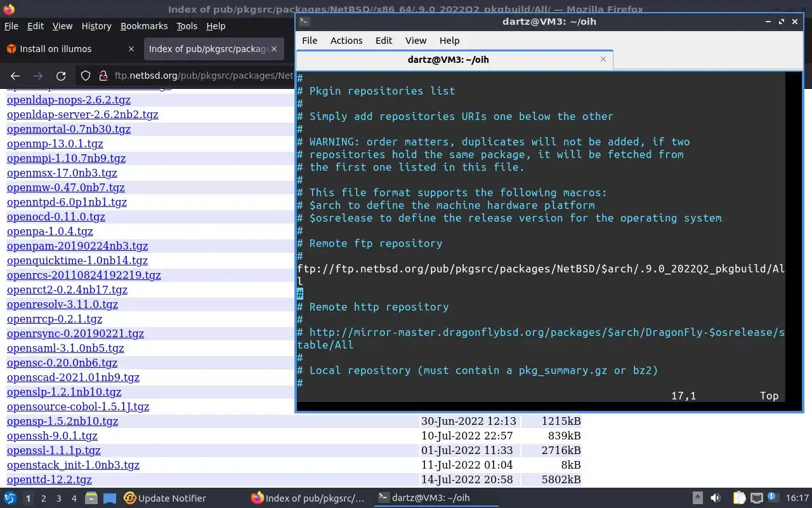Open the Firefox Edit menu
Image resolution: width=812 pixels, height=508 pixels.
pyautogui.click(x=36, y=26)
